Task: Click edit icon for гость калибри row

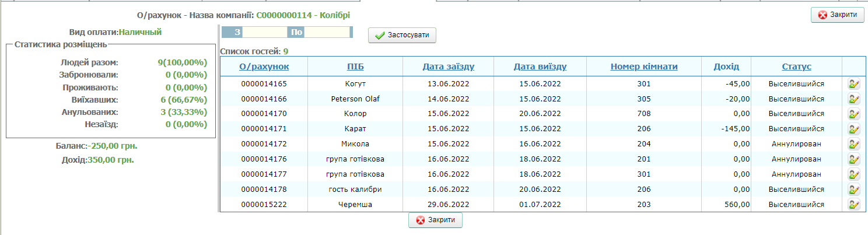Action: [x=854, y=190]
